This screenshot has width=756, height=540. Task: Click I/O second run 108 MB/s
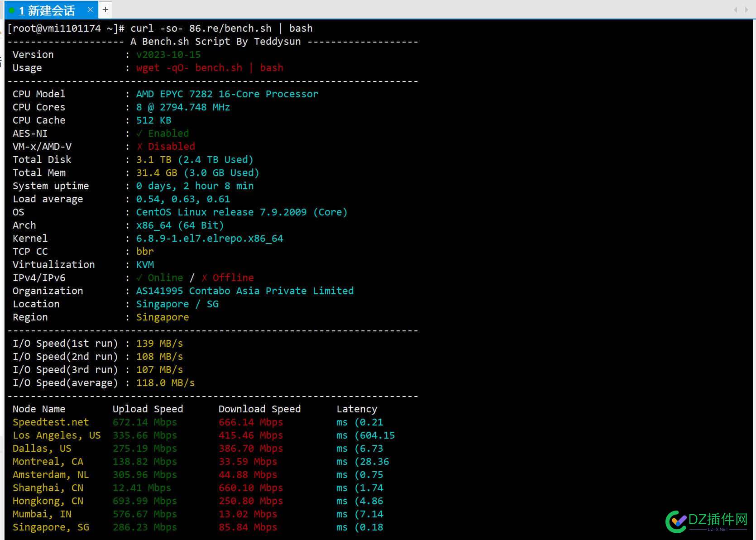click(x=160, y=356)
